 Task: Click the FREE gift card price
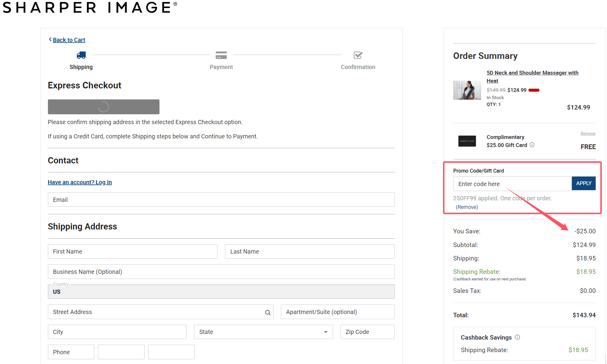point(588,147)
